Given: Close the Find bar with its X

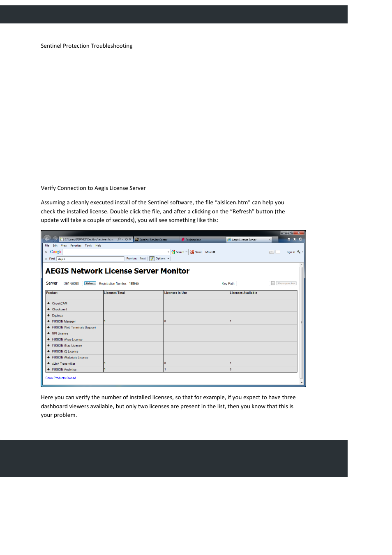Looking at the screenshot, I should pyautogui.click(x=46, y=259).
